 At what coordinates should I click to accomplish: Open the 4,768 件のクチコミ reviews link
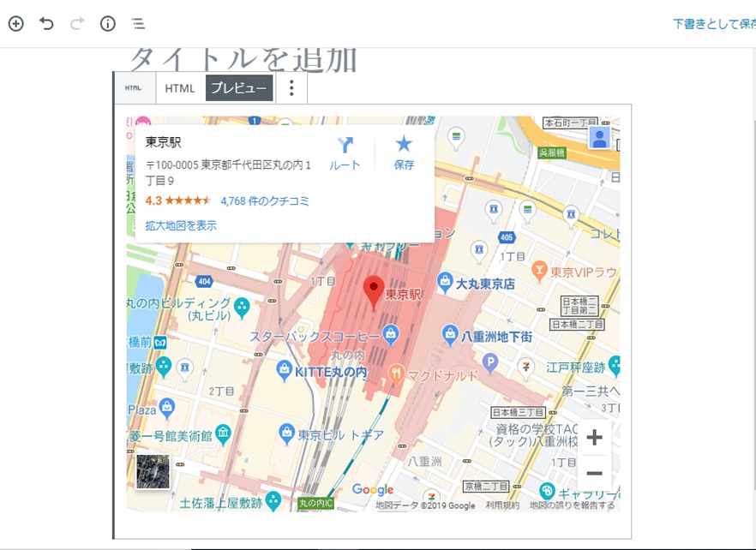265,201
